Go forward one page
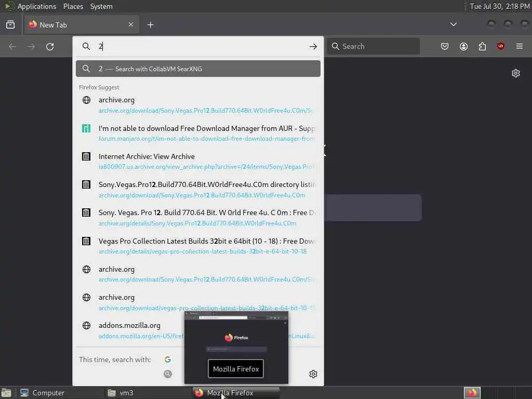The image size is (532, 399). (x=31, y=46)
